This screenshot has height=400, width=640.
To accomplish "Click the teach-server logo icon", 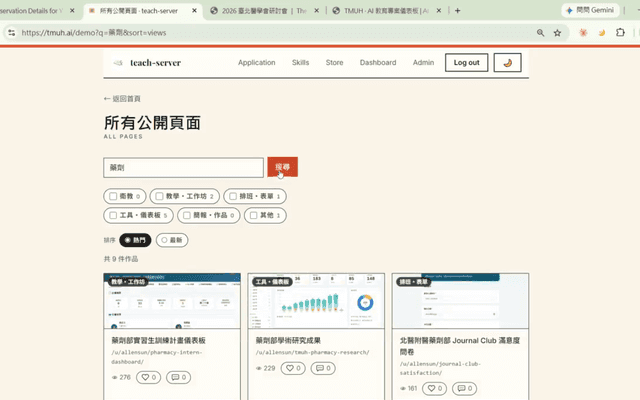I will tap(118, 63).
